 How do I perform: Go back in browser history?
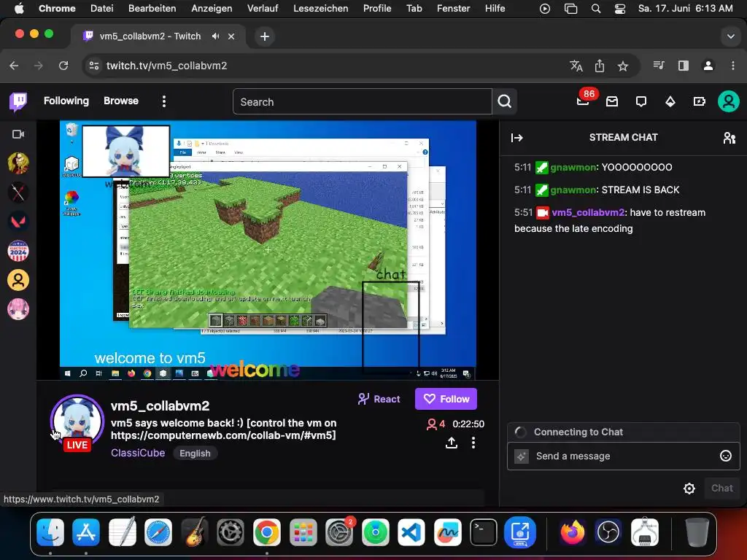(15, 66)
